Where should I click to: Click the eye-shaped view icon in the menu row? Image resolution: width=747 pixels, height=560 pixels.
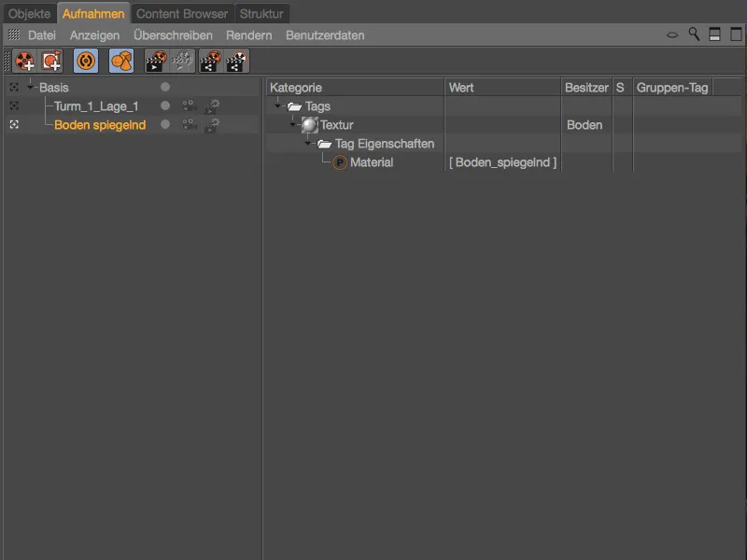tap(671, 35)
